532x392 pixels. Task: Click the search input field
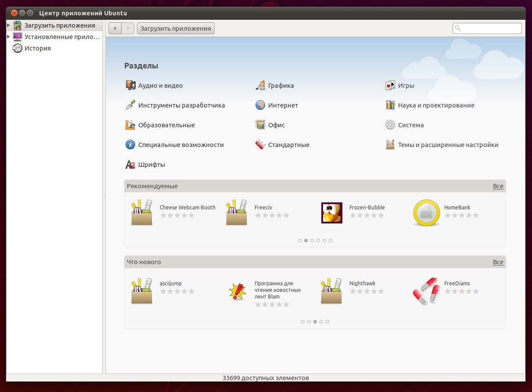point(487,28)
